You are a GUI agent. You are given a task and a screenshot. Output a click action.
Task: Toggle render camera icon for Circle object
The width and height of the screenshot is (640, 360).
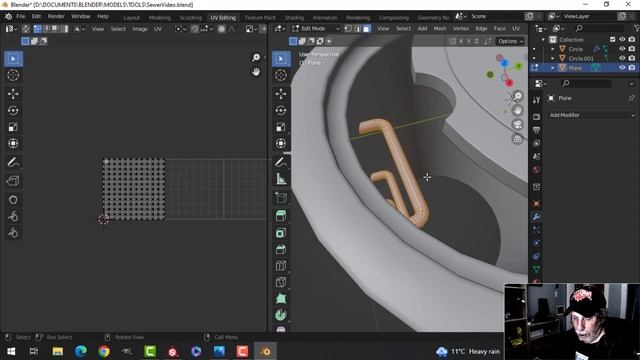click(x=632, y=49)
